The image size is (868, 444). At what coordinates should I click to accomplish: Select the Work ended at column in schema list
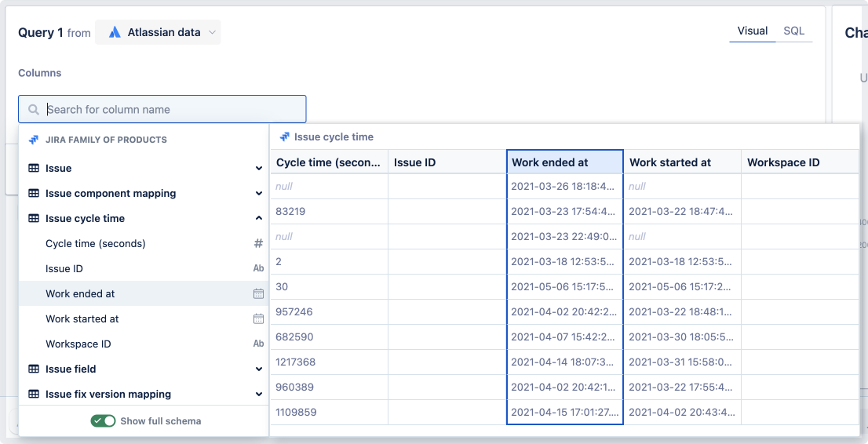144,293
